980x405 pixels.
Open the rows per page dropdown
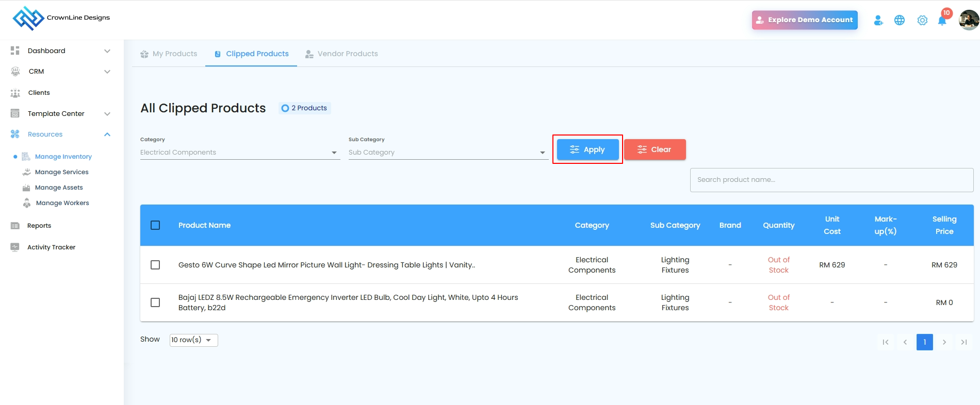(x=194, y=340)
